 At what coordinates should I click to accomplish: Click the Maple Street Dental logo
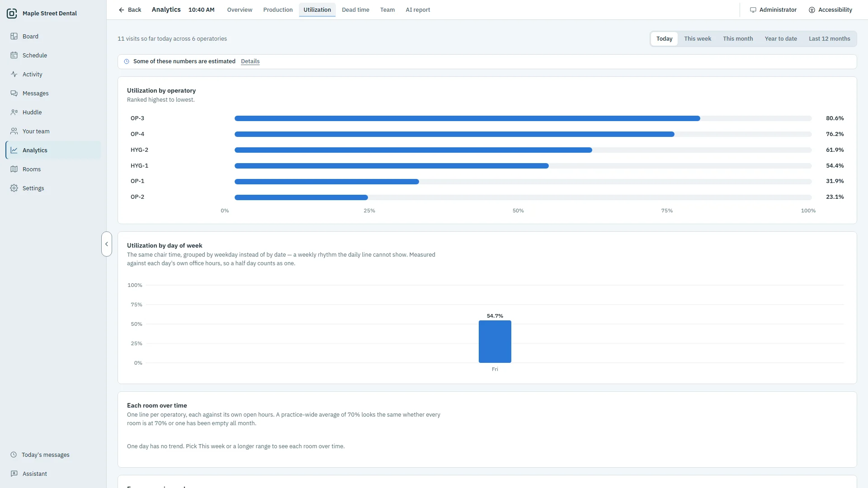(12, 14)
